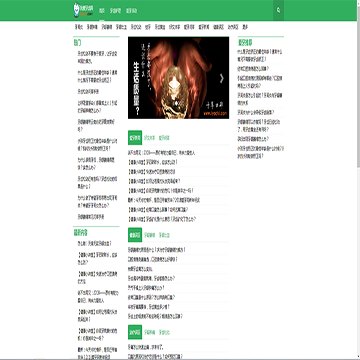Screen dimensions: 360x360
Task: Open search with the magnifier icon in header
Action: pos(278,10)
